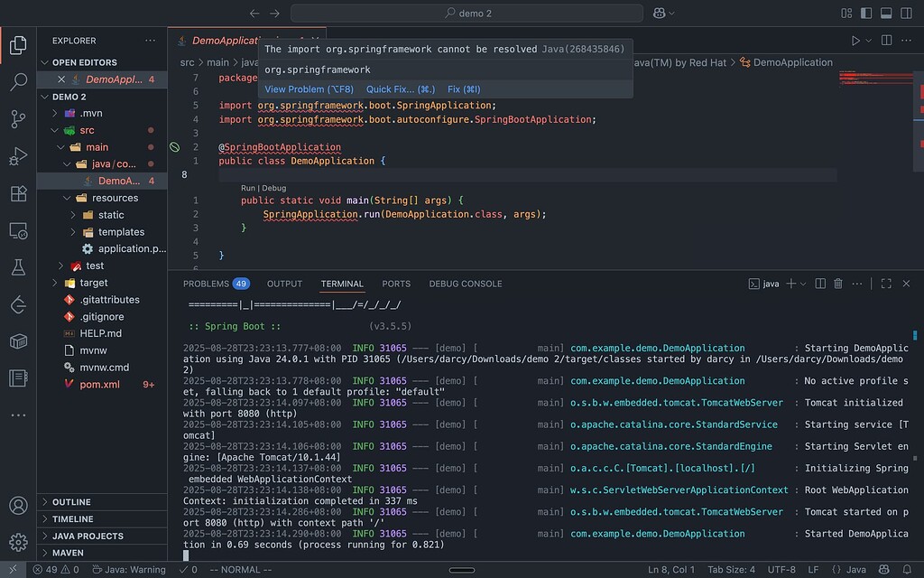Click Debug code lens above main method

pos(274,188)
